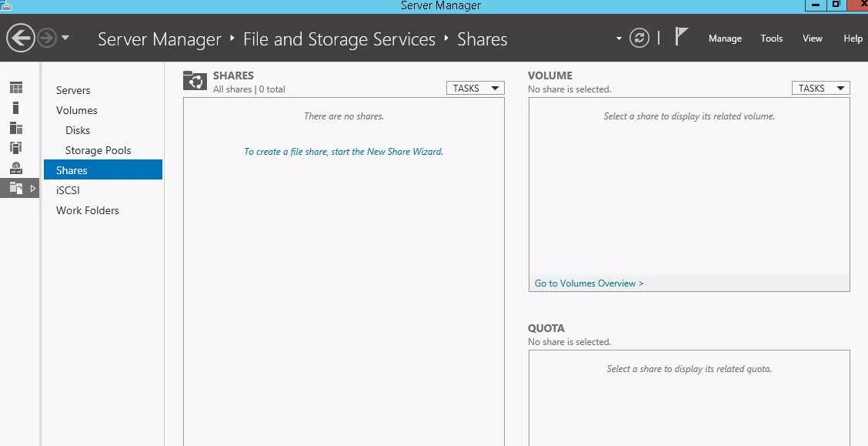Click the QUOTA panel heading
This screenshot has height=446, width=868.
[546, 328]
